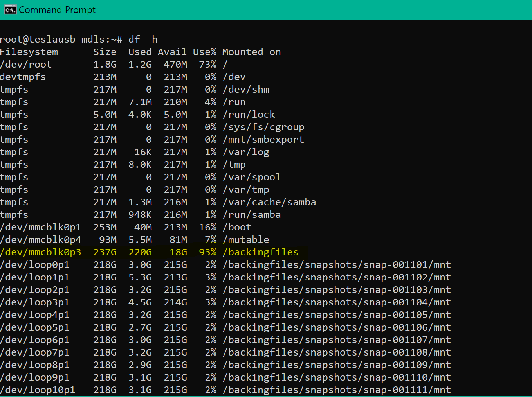Click the '/sys/fs/cgroup' mount point

tap(263, 127)
